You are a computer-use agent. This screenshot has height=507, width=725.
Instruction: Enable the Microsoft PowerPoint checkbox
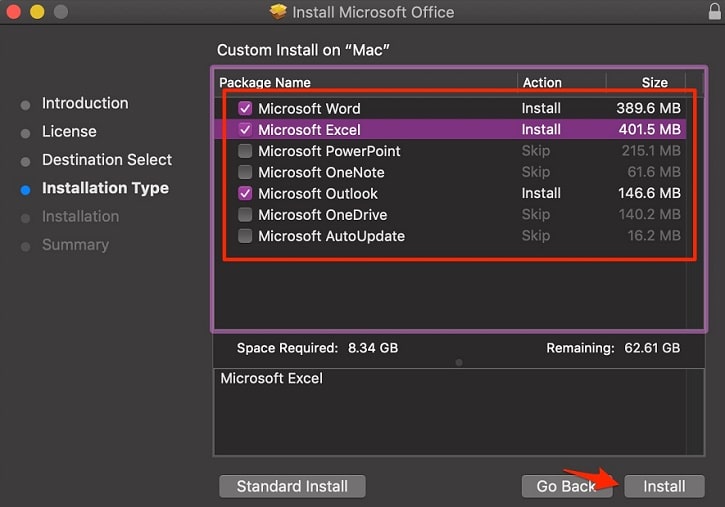pos(245,151)
